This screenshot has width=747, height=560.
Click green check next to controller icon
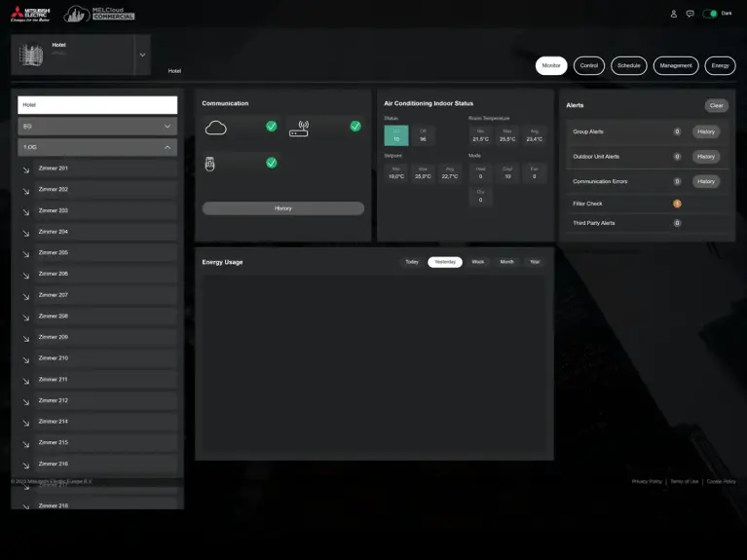tap(272, 163)
